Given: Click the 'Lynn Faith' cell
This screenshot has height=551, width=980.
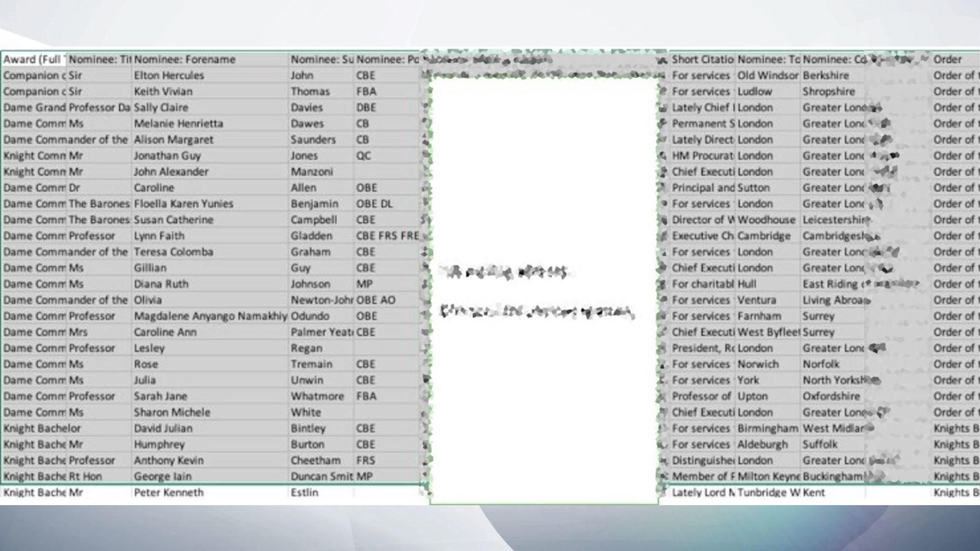Looking at the screenshot, I should coord(210,236).
